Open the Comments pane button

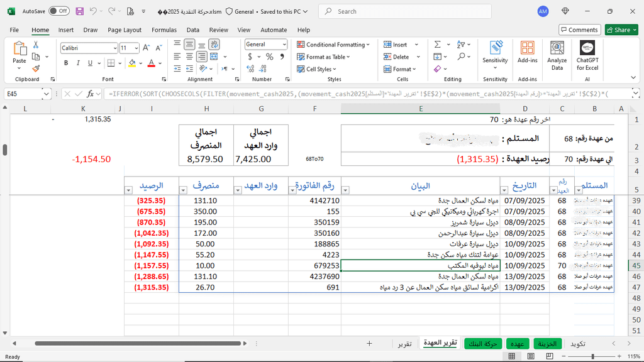click(579, 30)
